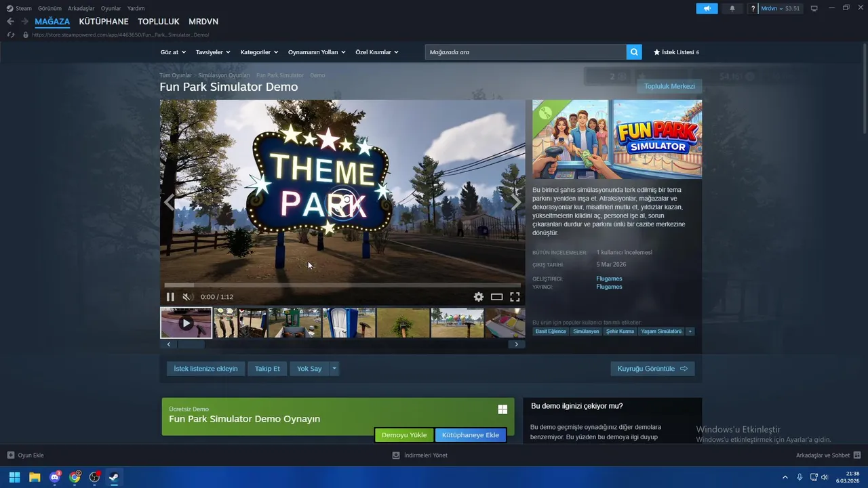Expand Kategoriler dropdown menu
The image size is (868, 488).
[259, 52]
